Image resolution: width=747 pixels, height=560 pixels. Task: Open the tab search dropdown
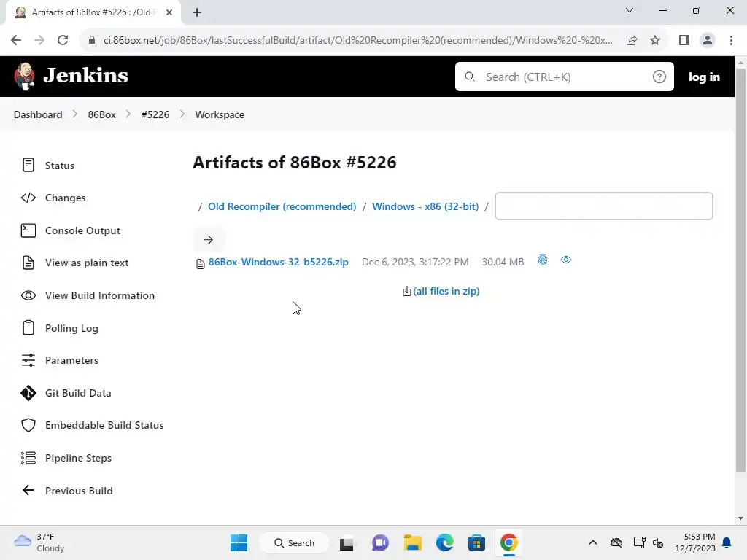[630, 10]
